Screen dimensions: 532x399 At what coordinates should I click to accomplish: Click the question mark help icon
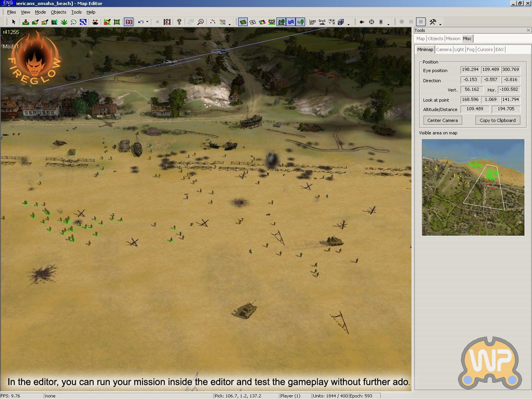click(179, 22)
